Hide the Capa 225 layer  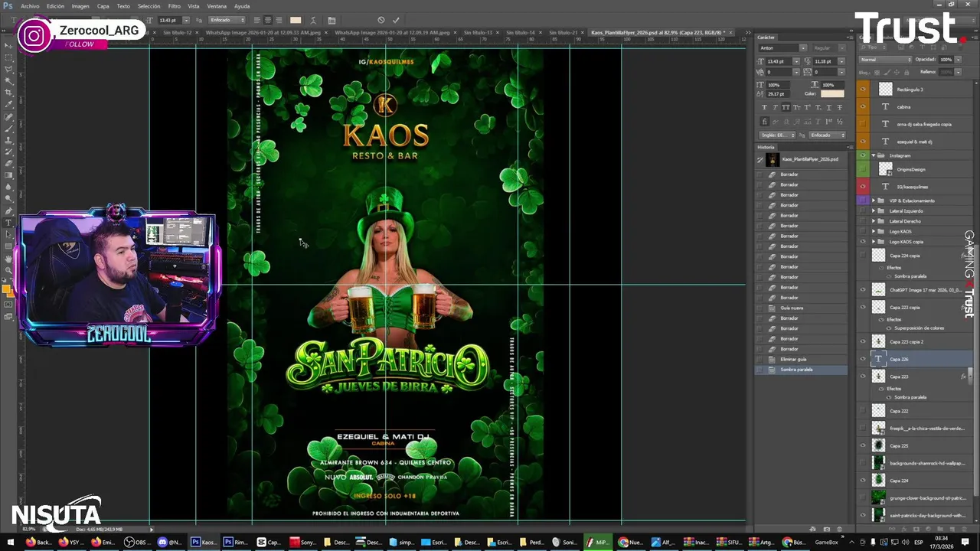click(x=863, y=445)
